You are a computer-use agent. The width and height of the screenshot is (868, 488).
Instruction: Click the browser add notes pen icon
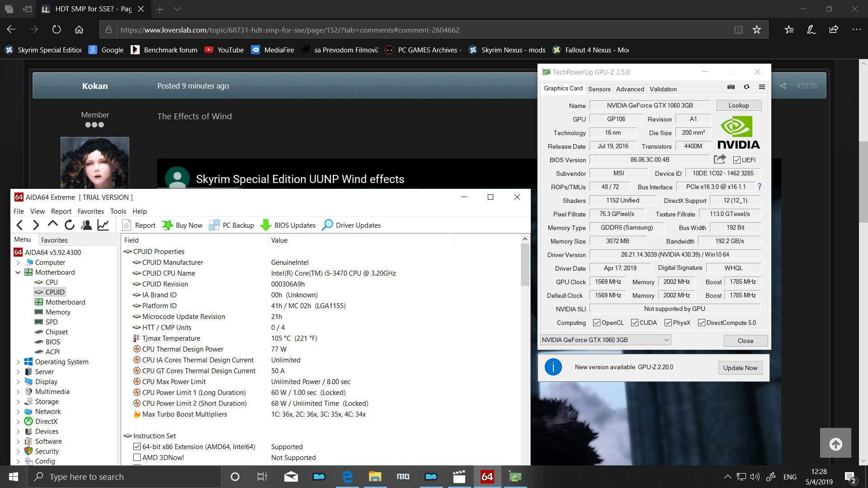811,30
